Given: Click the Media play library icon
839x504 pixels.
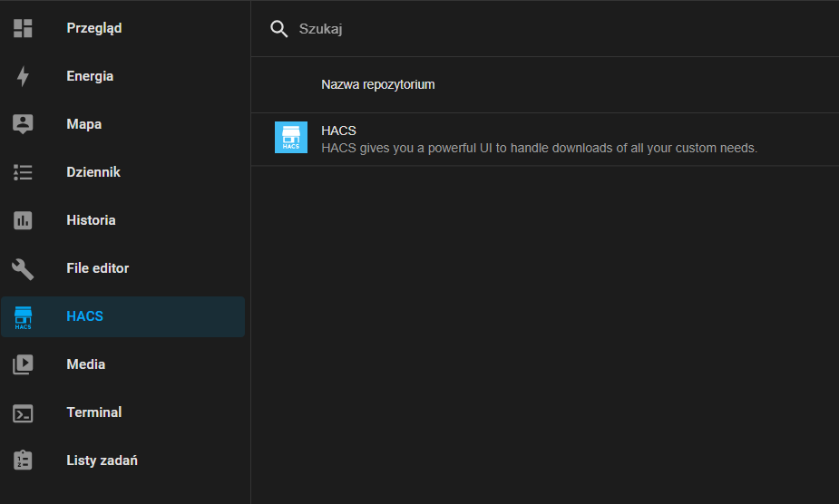Looking at the screenshot, I should pos(23,364).
